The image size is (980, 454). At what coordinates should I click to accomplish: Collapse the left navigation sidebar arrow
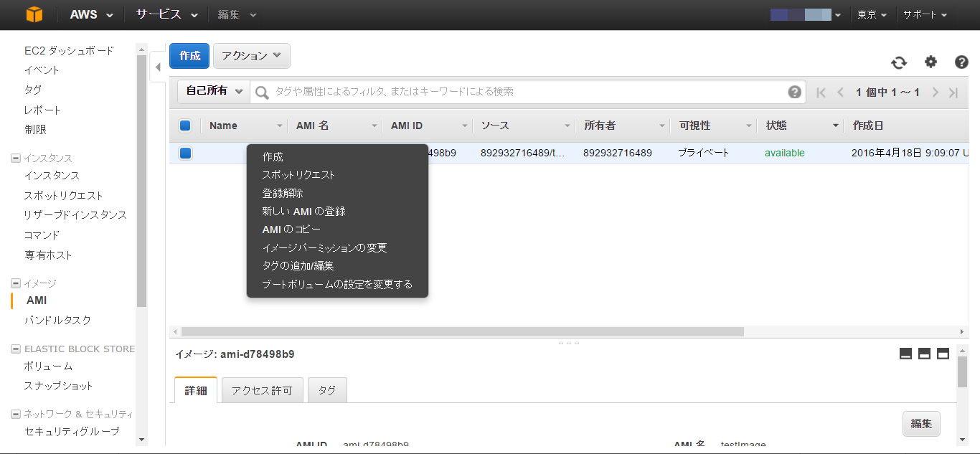[158, 67]
